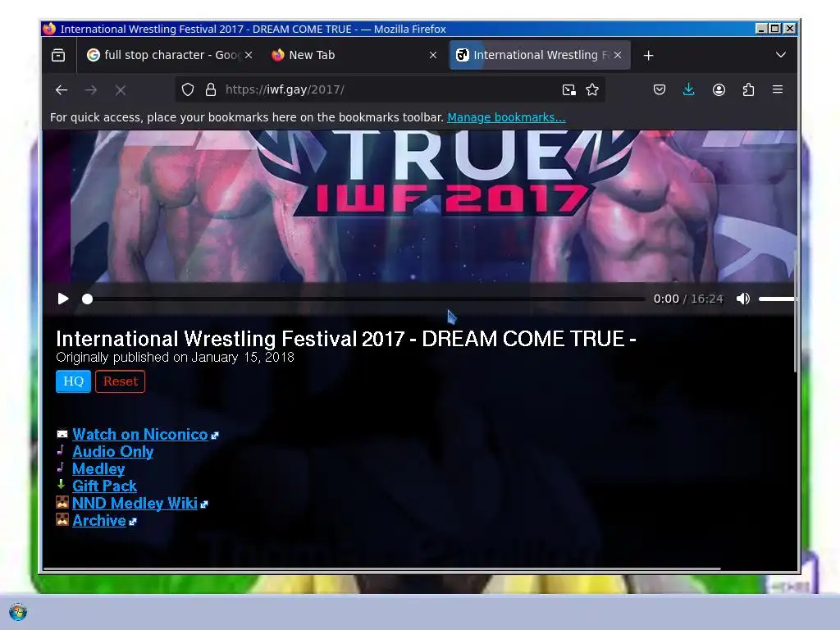Open the Downloads panel
840x630 pixels.
tap(689, 89)
